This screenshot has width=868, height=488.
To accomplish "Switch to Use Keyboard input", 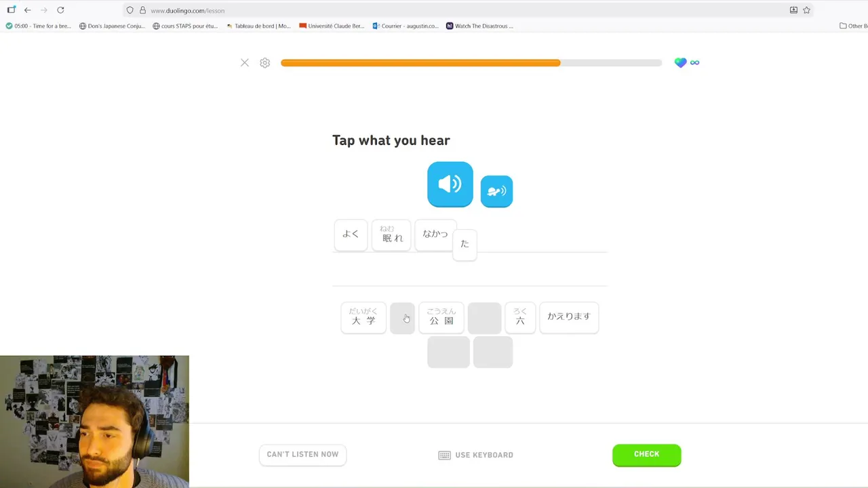I will [476, 455].
